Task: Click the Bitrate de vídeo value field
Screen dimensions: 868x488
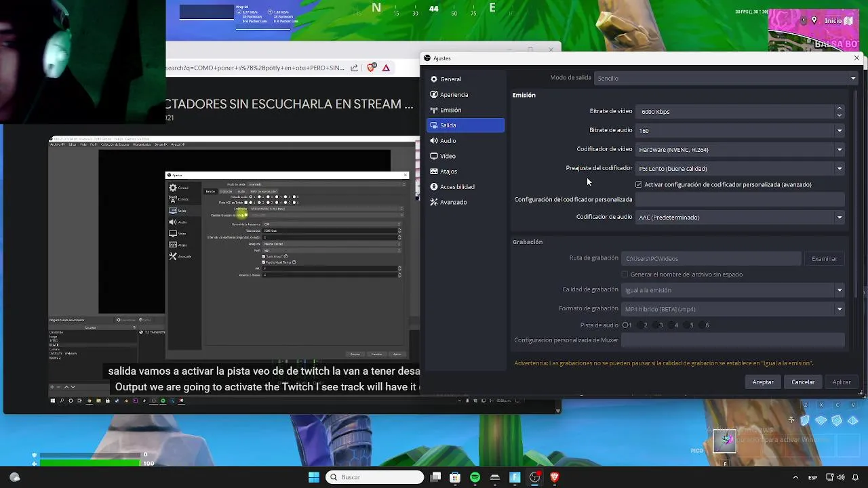Action: coord(735,112)
